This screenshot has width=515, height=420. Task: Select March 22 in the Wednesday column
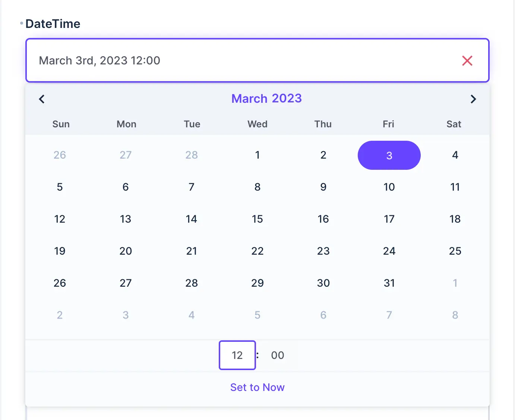pyautogui.click(x=257, y=251)
